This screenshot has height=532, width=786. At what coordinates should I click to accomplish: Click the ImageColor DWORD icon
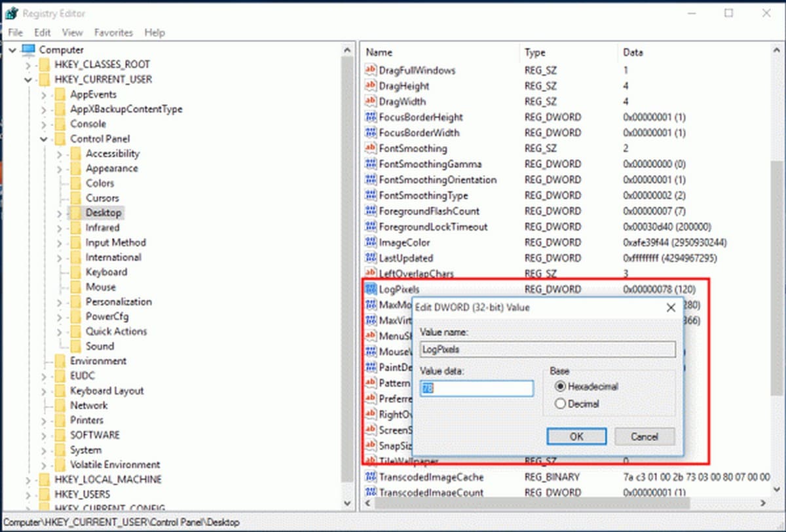tap(371, 242)
